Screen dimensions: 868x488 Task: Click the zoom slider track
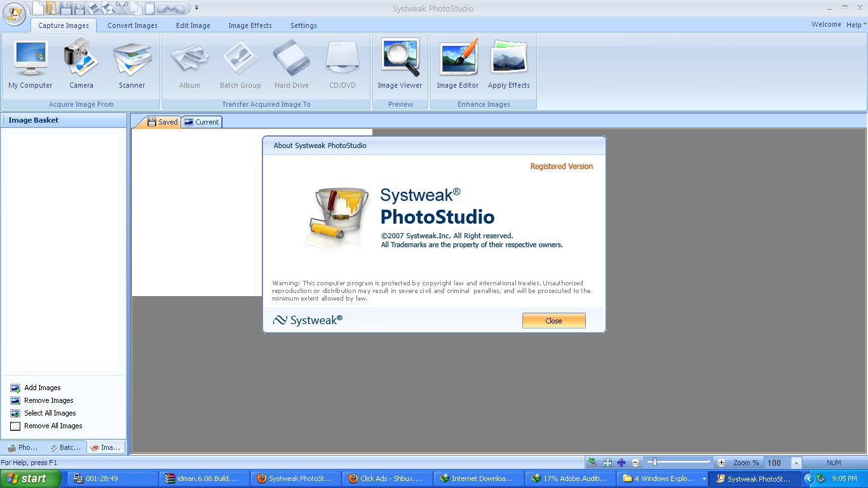679,462
